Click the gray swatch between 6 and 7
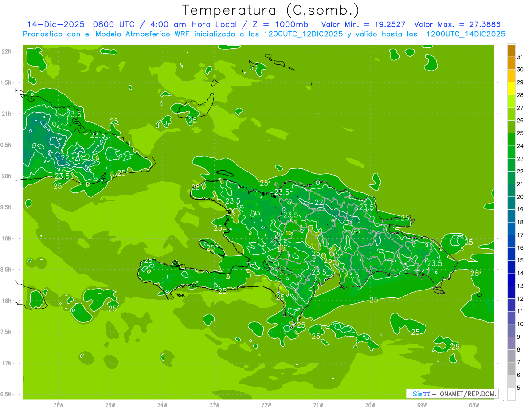This screenshot has width=532, height=411. click(511, 368)
